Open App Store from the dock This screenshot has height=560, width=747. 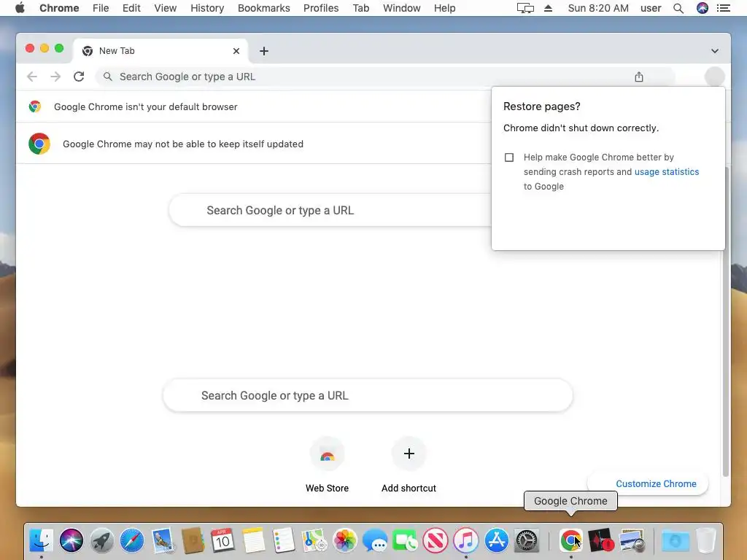(496, 540)
